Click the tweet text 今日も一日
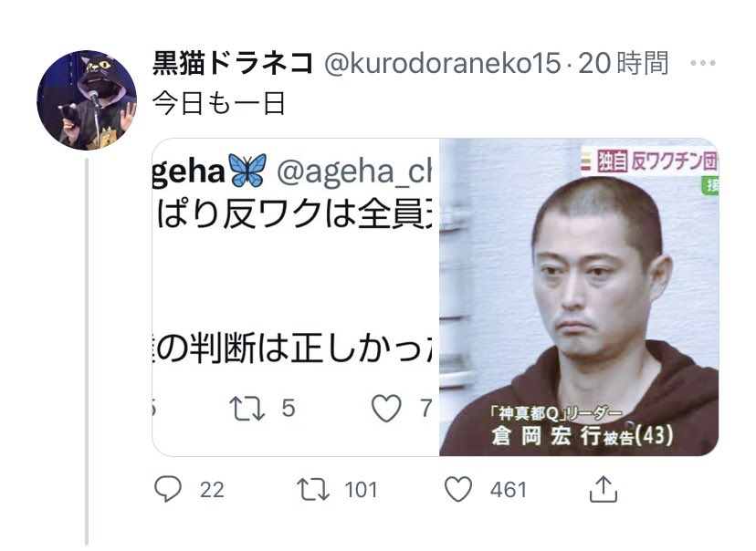 coord(219,104)
